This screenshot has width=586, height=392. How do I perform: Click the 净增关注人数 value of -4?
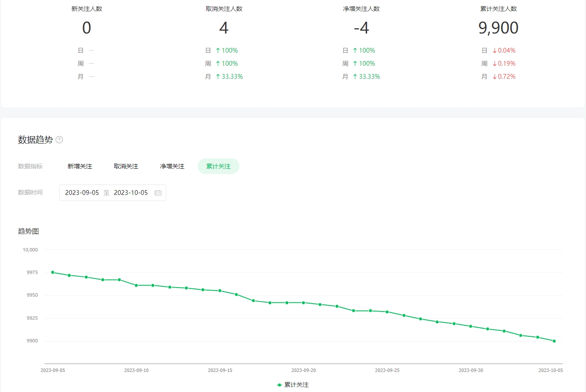(361, 28)
